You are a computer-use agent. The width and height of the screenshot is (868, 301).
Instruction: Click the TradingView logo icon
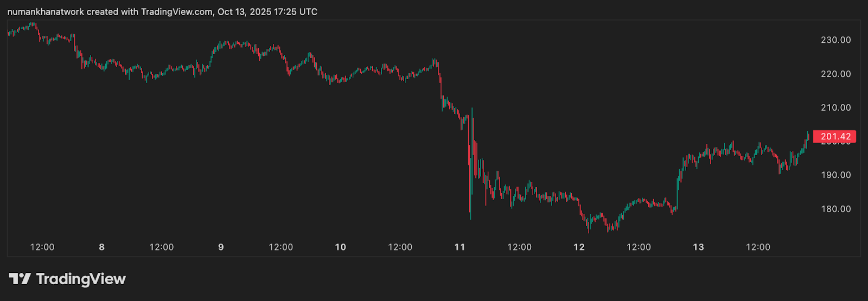pyautogui.click(x=20, y=279)
